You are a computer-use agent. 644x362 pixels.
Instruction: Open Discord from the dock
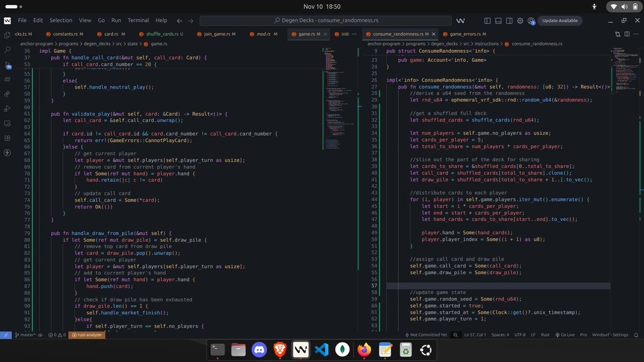[x=259, y=351]
